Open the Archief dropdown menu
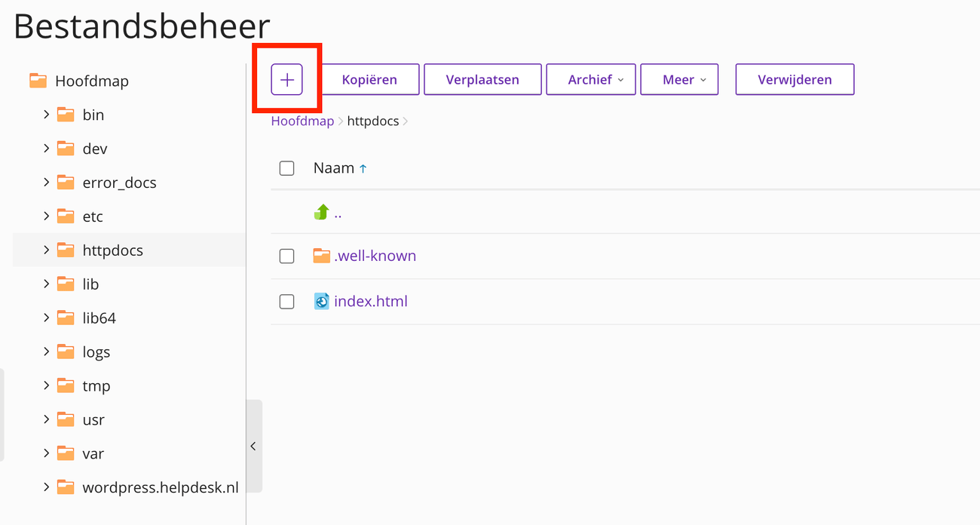Image resolution: width=980 pixels, height=525 pixels. [591, 80]
